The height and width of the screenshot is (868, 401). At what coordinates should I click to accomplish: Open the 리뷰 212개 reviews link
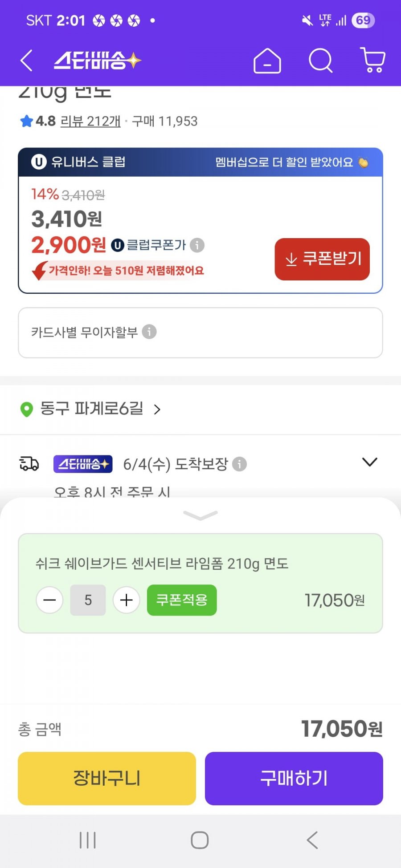[x=90, y=121]
